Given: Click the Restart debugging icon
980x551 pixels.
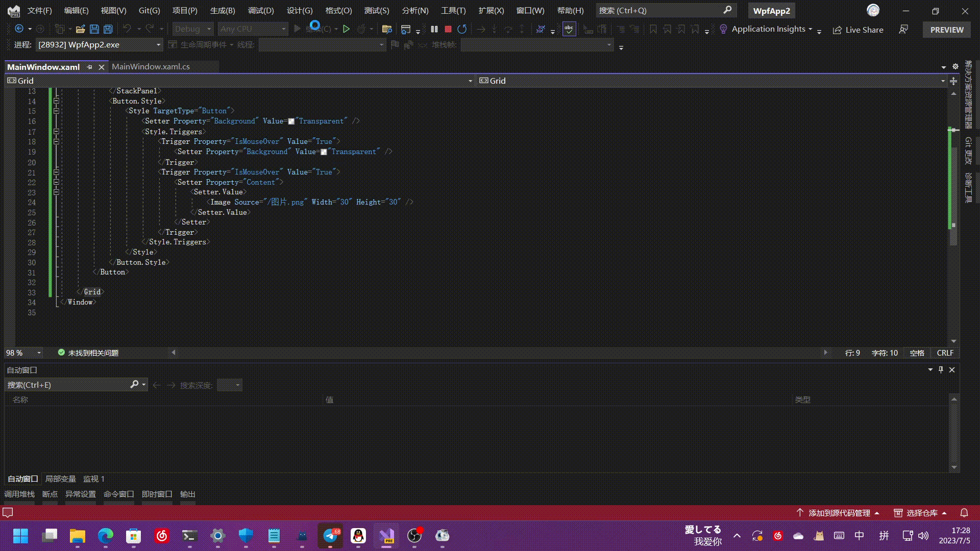Looking at the screenshot, I should 462,29.
